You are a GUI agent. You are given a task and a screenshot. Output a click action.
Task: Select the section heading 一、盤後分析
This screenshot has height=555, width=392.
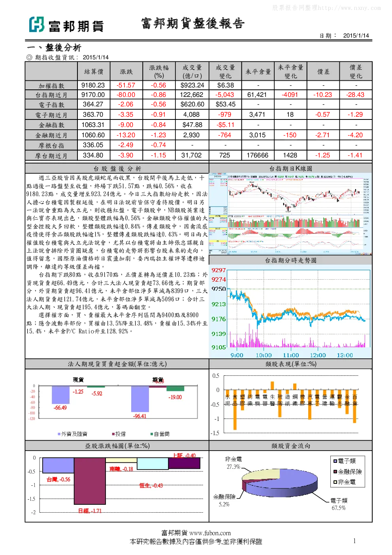(54, 48)
